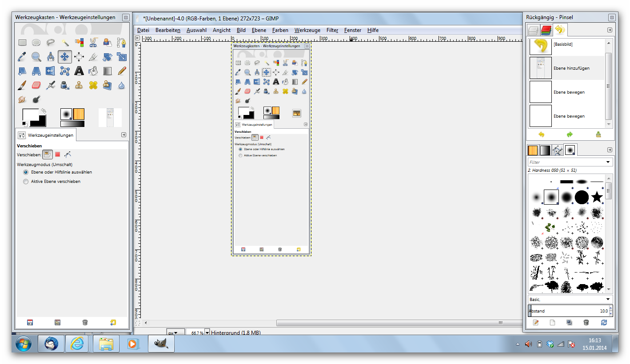
Task: Select the Blur/Sharpen droplet tool in left toolbox
Action: (x=122, y=85)
